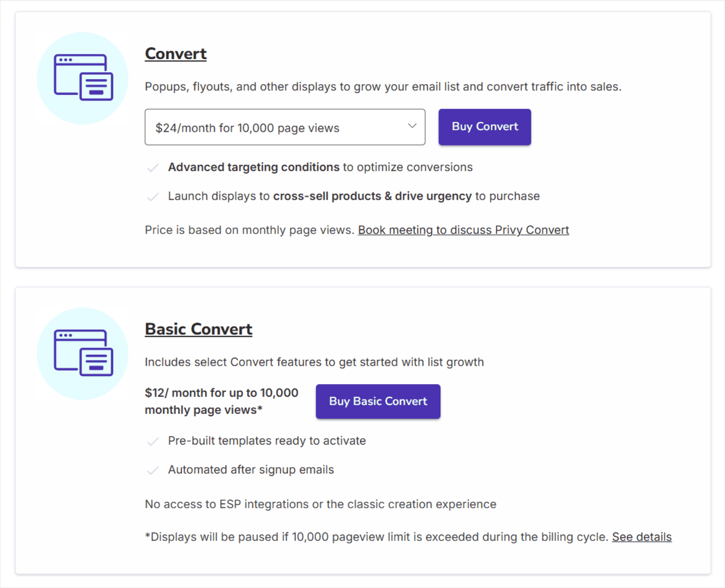
Task: Open the Convert heading link
Action: tap(175, 53)
